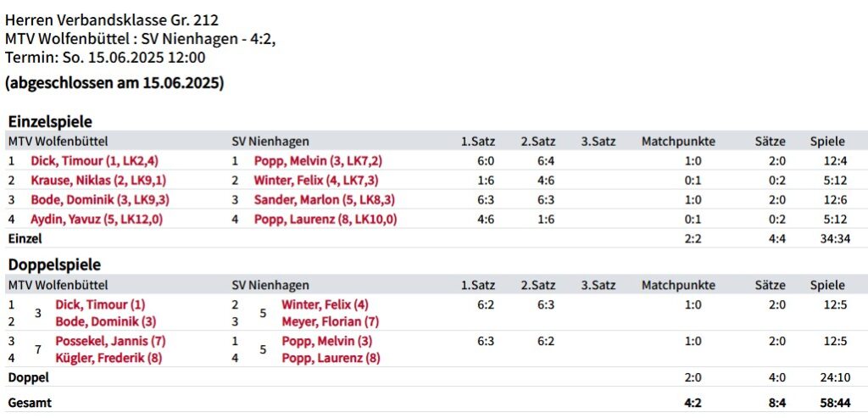The height and width of the screenshot is (418, 868).
Task: Click the Einzelspiele section heading
Action: pos(50,121)
